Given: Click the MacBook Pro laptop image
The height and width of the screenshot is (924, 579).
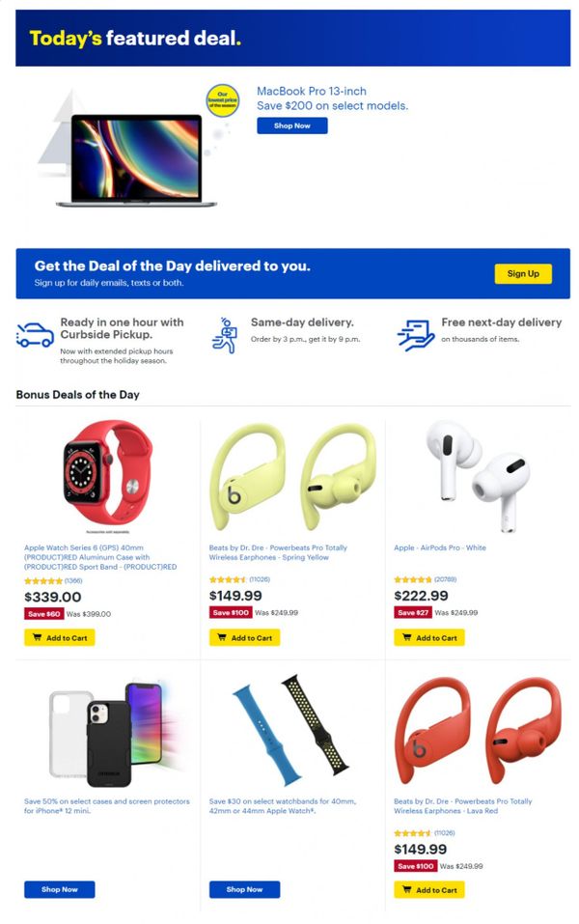Looking at the screenshot, I should coord(136,160).
